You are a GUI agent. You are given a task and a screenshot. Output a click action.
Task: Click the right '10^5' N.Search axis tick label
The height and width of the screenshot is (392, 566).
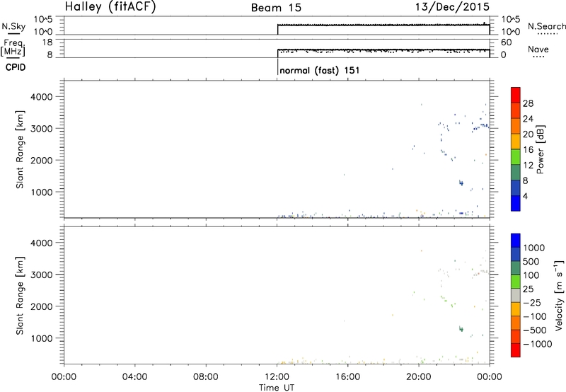(x=511, y=20)
